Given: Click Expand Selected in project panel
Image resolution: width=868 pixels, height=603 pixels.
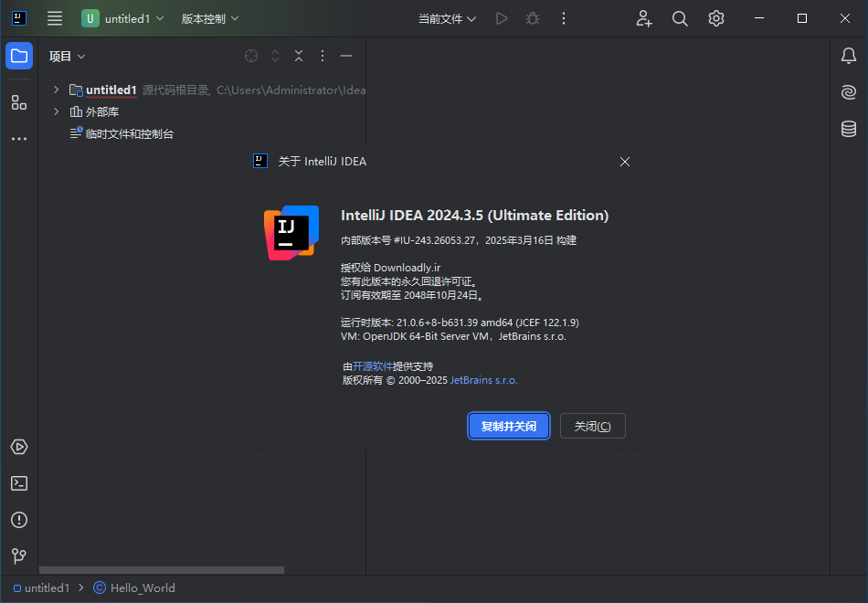Looking at the screenshot, I should point(275,56).
